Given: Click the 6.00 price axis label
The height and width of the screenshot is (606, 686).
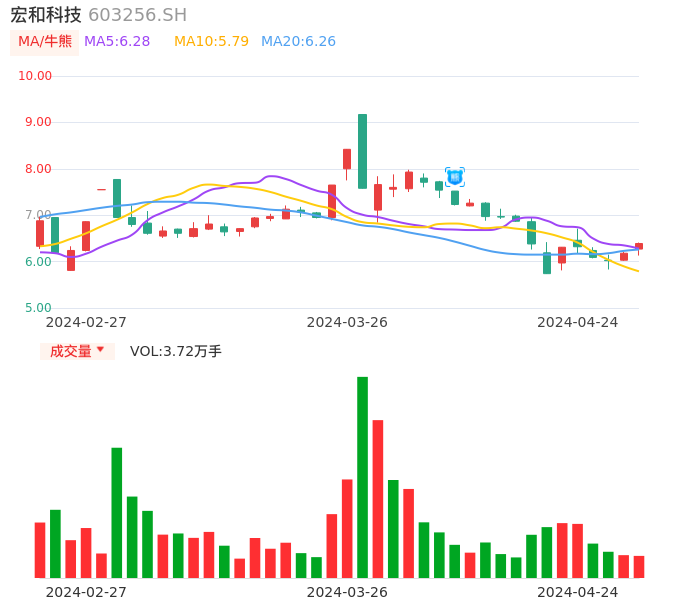Looking at the screenshot, I should (x=38, y=262).
